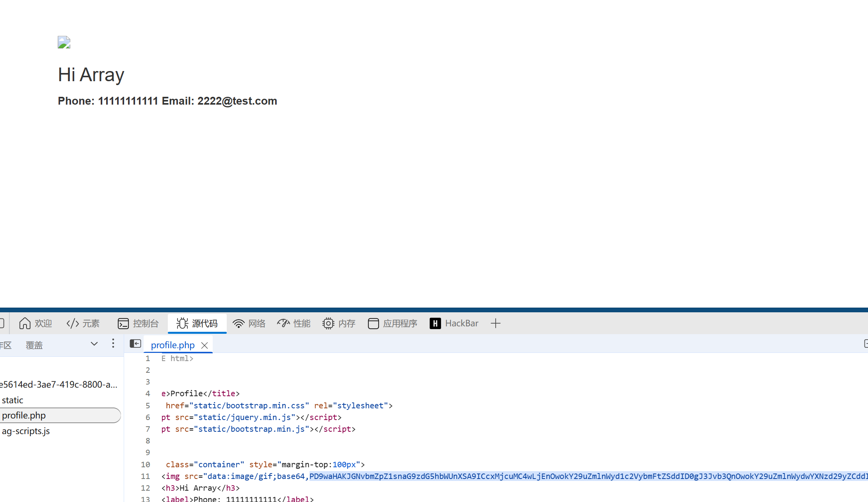Expand the chevron for more navigator tabs
This screenshot has width=868, height=502.
coord(94,344)
